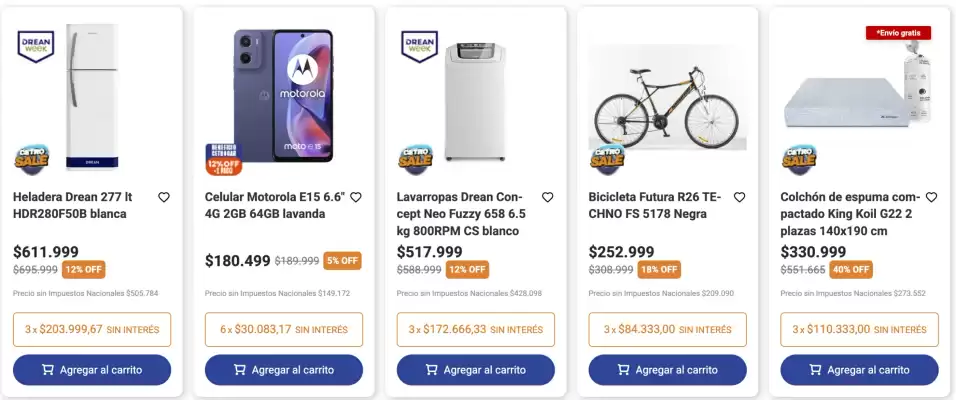Add Heladera Drean to cart
Screen dimensions: 956x400
click(92, 370)
